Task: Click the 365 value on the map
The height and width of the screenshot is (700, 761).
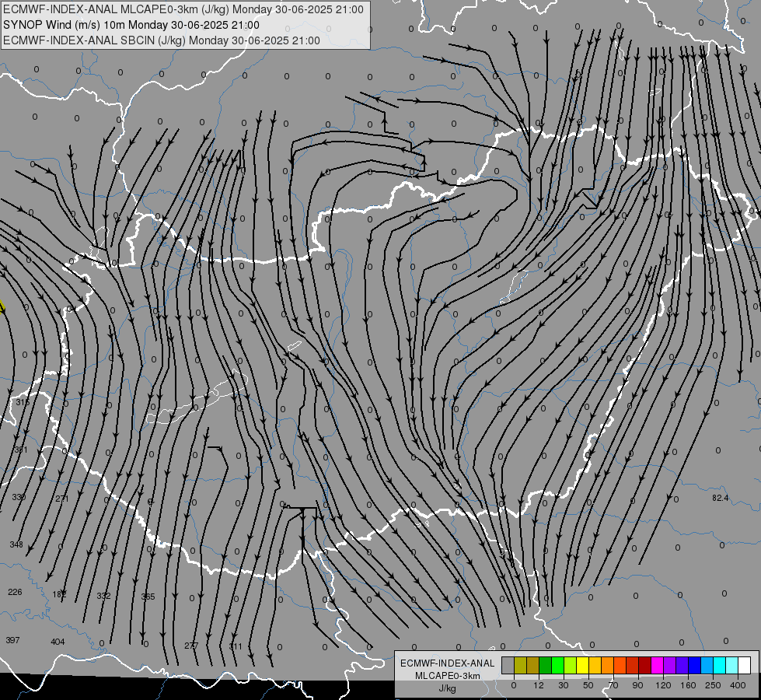Action: click(148, 597)
